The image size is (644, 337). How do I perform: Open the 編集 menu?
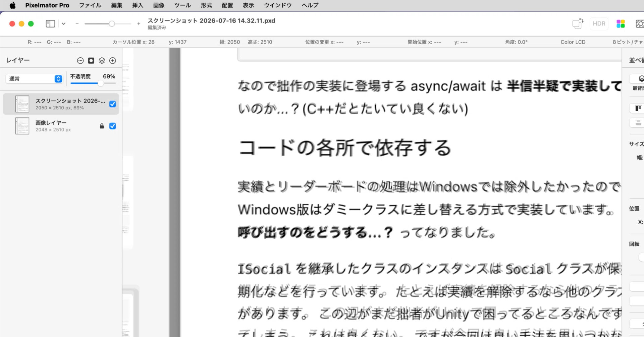pos(117,5)
